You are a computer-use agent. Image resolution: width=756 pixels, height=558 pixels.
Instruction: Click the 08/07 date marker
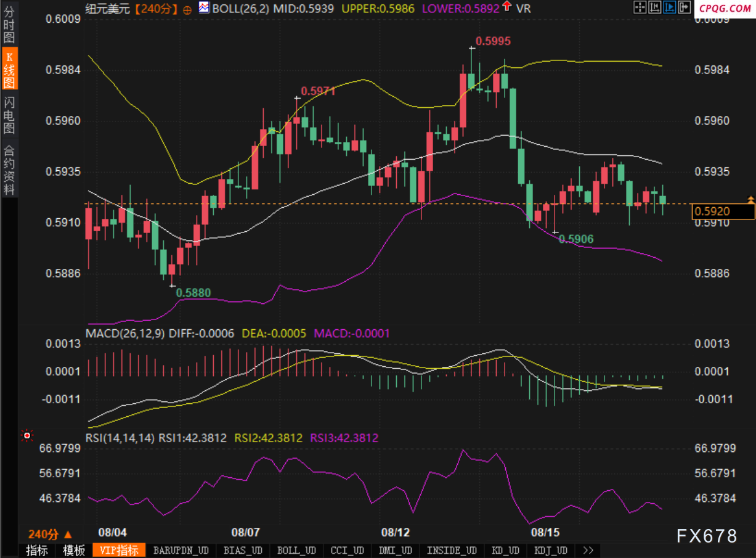point(245,531)
